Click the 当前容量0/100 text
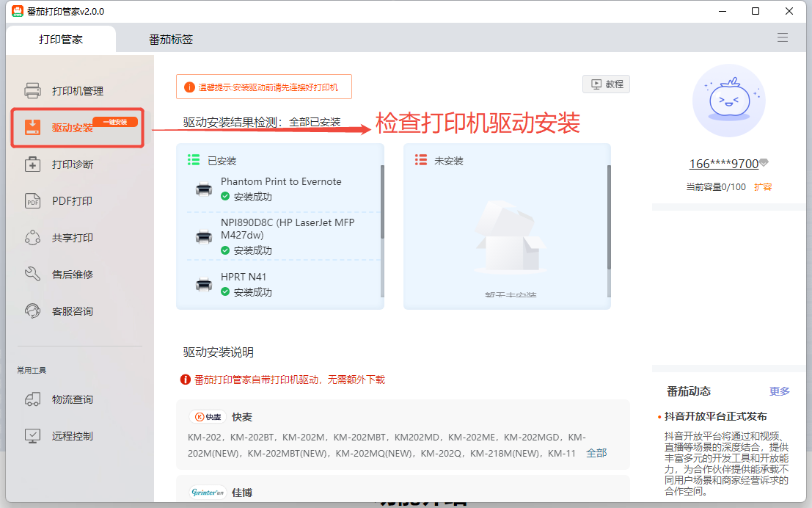This screenshot has width=812, height=508. click(716, 186)
